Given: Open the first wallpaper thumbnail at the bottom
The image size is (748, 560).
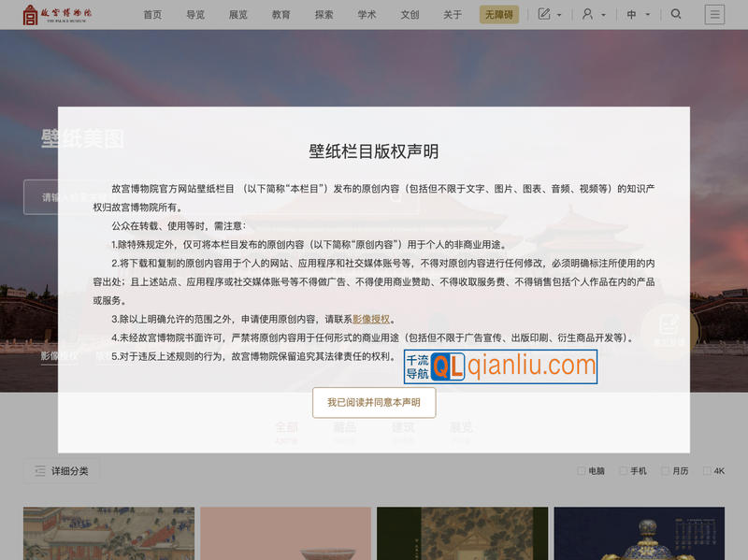Looking at the screenshot, I should (x=108, y=533).
